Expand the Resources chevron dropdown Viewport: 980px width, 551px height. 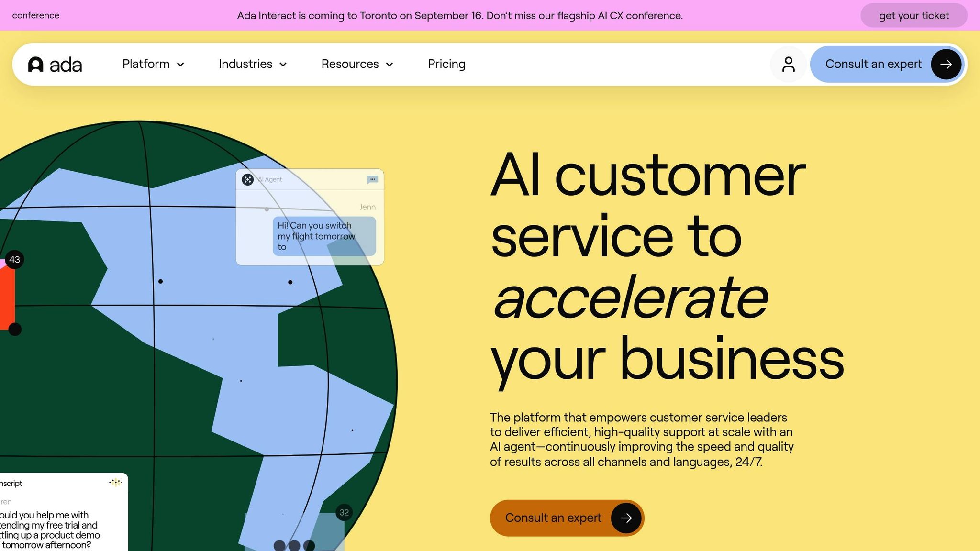tap(389, 65)
